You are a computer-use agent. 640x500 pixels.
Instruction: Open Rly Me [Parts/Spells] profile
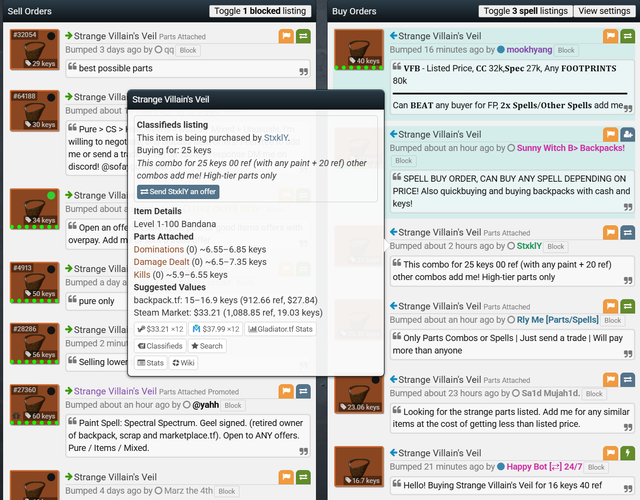tap(558, 320)
